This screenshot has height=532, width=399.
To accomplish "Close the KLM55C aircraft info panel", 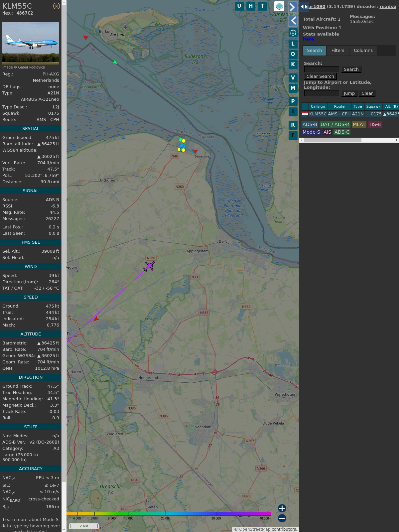I will pyautogui.click(x=57, y=6).
